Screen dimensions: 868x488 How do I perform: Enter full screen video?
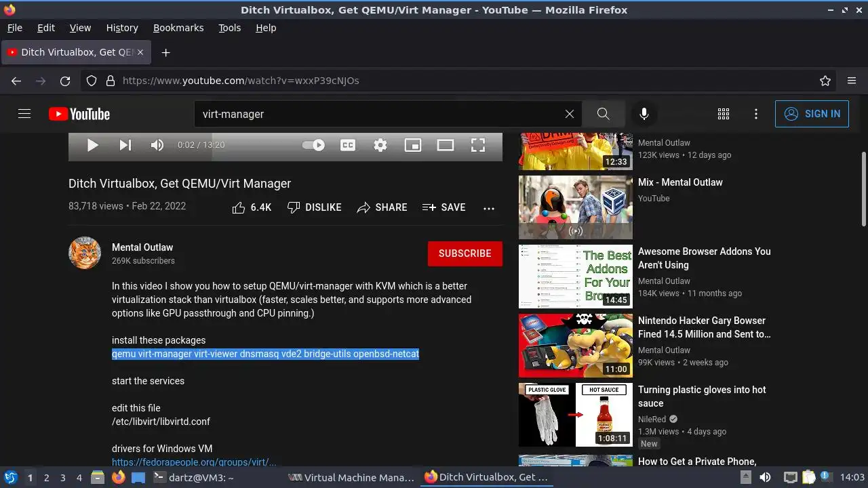coord(478,145)
